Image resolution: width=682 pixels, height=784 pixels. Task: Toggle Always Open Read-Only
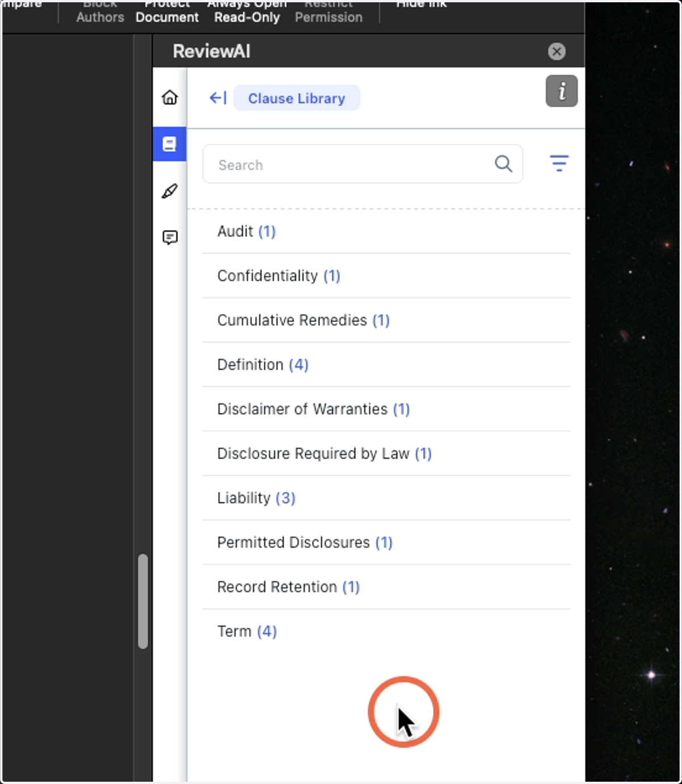coord(247,11)
